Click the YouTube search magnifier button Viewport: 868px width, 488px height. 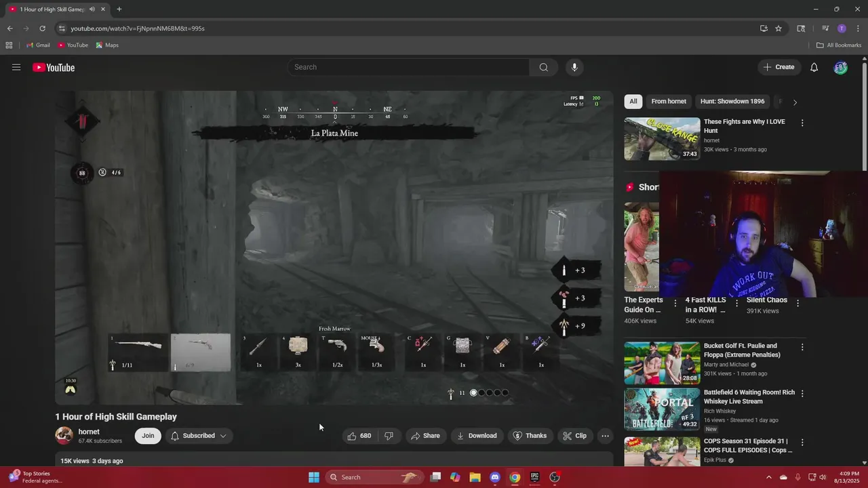click(543, 67)
